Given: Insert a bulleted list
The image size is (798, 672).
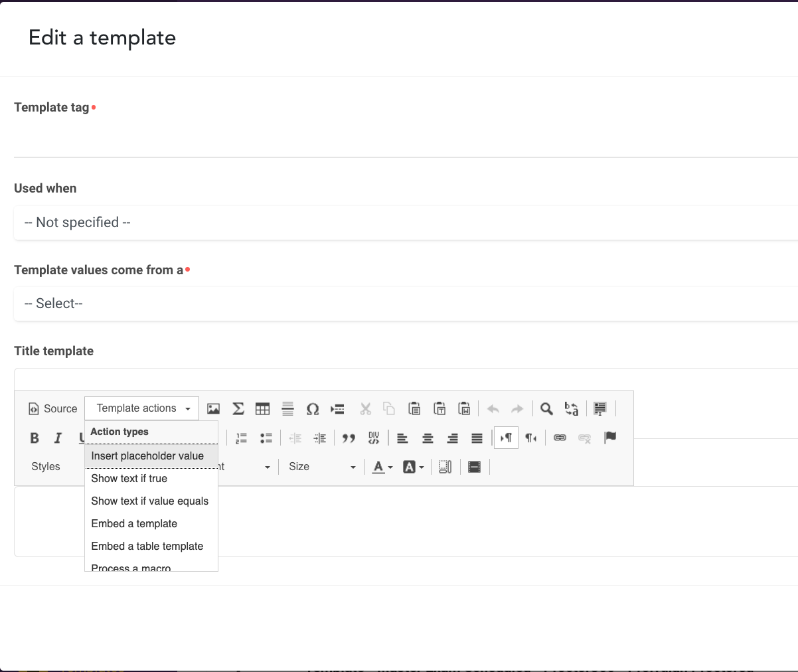Looking at the screenshot, I should click(266, 438).
